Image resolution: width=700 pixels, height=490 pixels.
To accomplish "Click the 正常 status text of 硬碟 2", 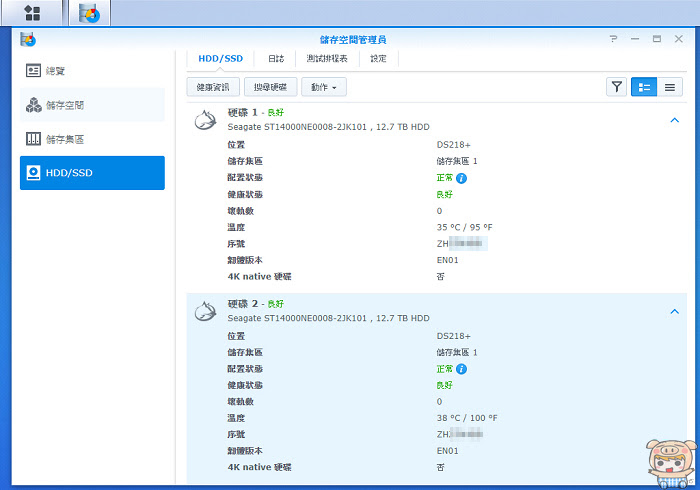I will pos(444,369).
